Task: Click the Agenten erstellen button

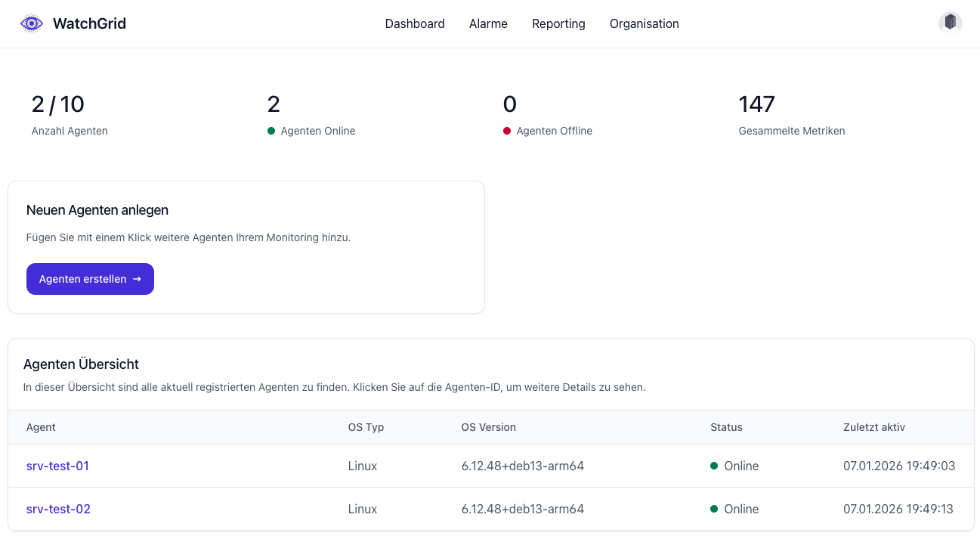Action: click(90, 279)
